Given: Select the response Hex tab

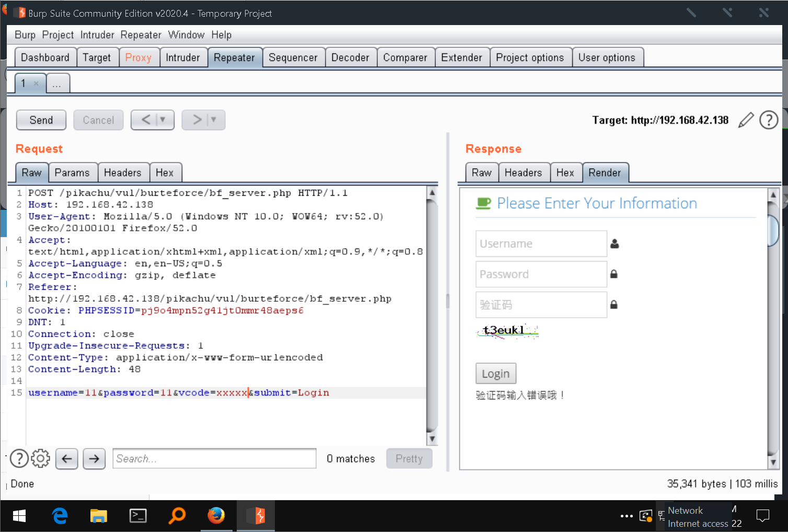Looking at the screenshot, I should pyautogui.click(x=565, y=173).
